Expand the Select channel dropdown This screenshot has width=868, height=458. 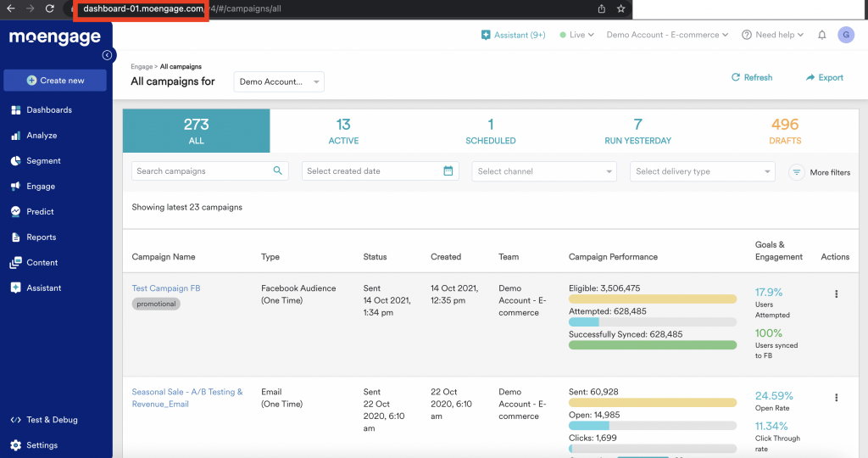(x=544, y=171)
